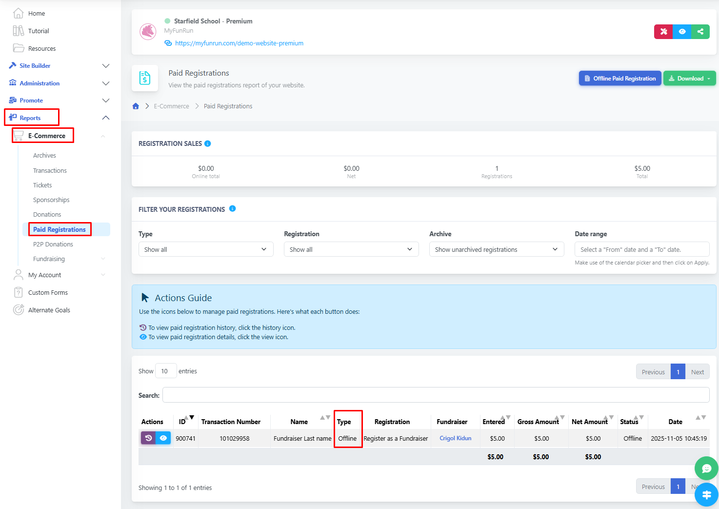Open the Archive filter dropdown
Screen dimensions: 719x509
494,249
